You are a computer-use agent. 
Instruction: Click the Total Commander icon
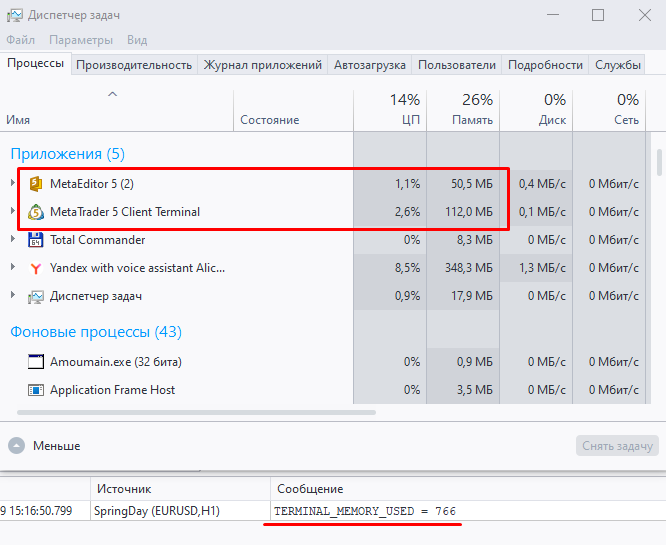(x=37, y=240)
